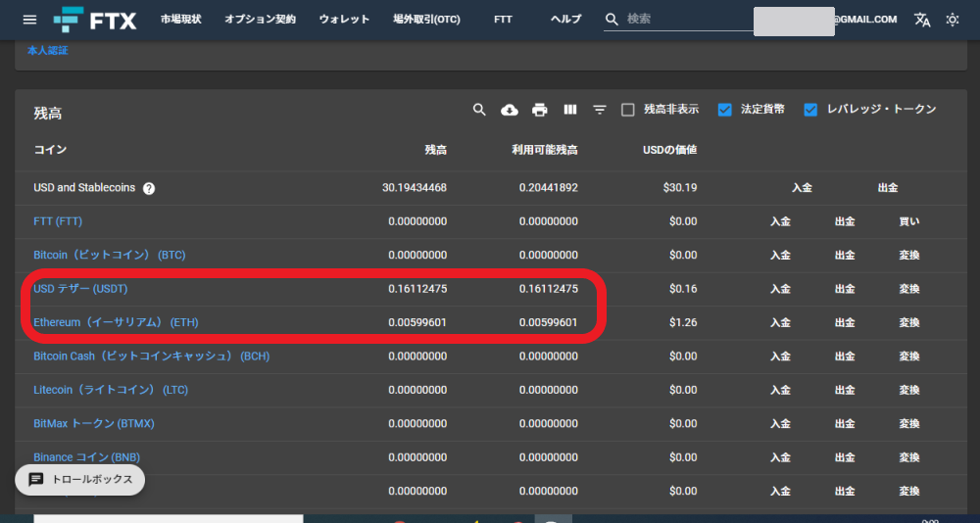Viewport: 980px width, 523px height.
Task: Click 出金 in the BitMax トークン row
Action: [845, 424]
